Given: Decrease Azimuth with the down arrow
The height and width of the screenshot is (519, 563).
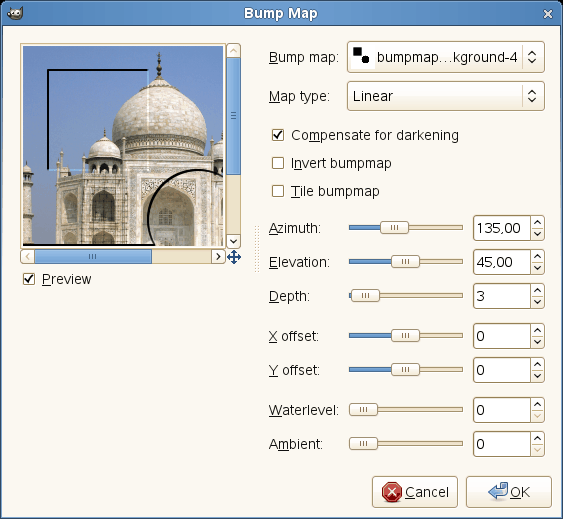Looking at the screenshot, I should pyautogui.click(x=537, y=234).
